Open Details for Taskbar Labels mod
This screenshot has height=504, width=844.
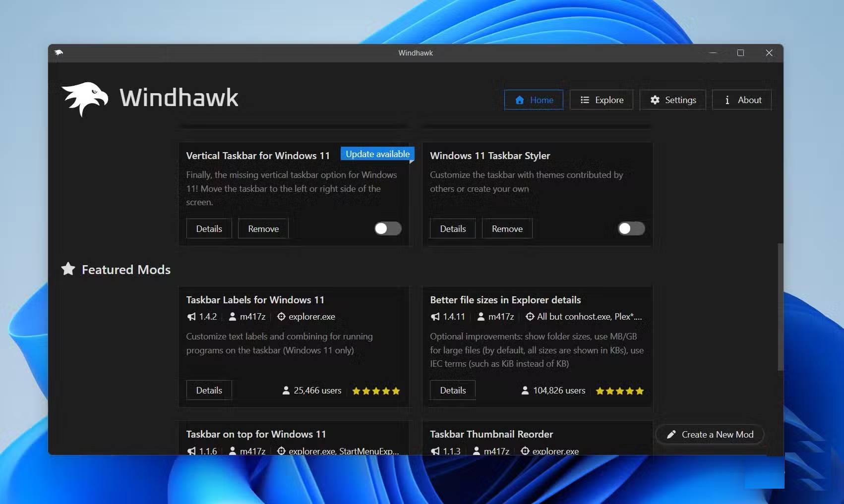[x=209, y=390]
